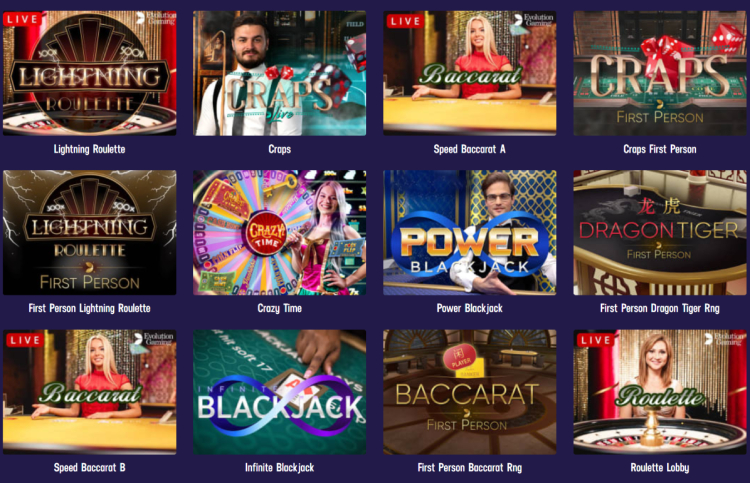Click the LIVE badge on Speed Baccarat B
This screenshot has height=483, width=750.
(25, 340)
